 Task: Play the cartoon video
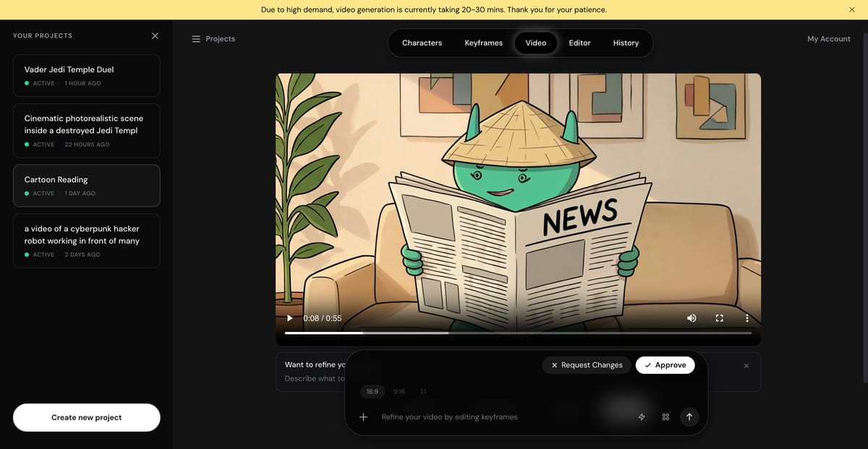290,318
